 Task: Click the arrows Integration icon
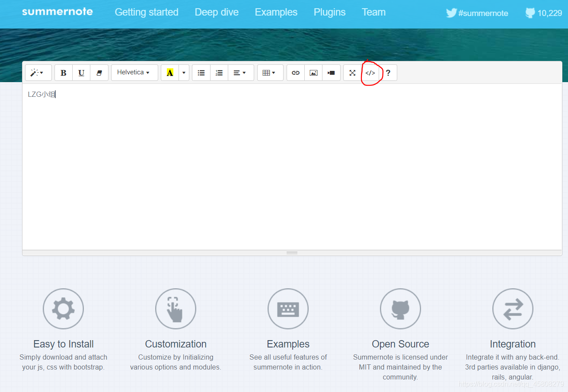pos(513,309)
